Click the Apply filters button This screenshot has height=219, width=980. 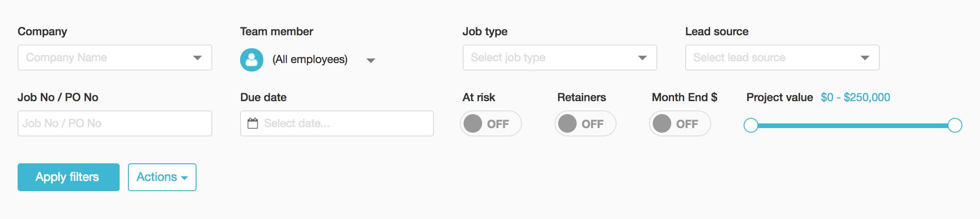click(x=69, y=177)
